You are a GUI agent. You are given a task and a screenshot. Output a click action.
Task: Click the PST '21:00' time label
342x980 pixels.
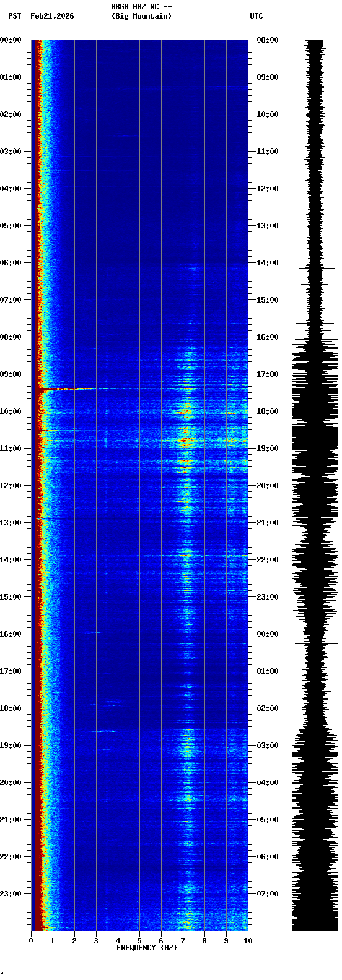11,820
